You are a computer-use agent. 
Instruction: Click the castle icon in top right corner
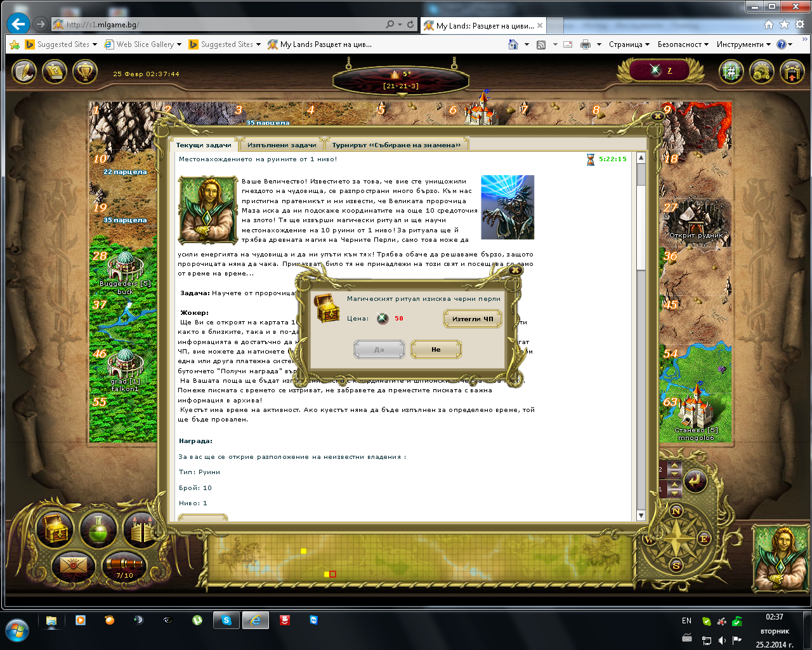792,72
